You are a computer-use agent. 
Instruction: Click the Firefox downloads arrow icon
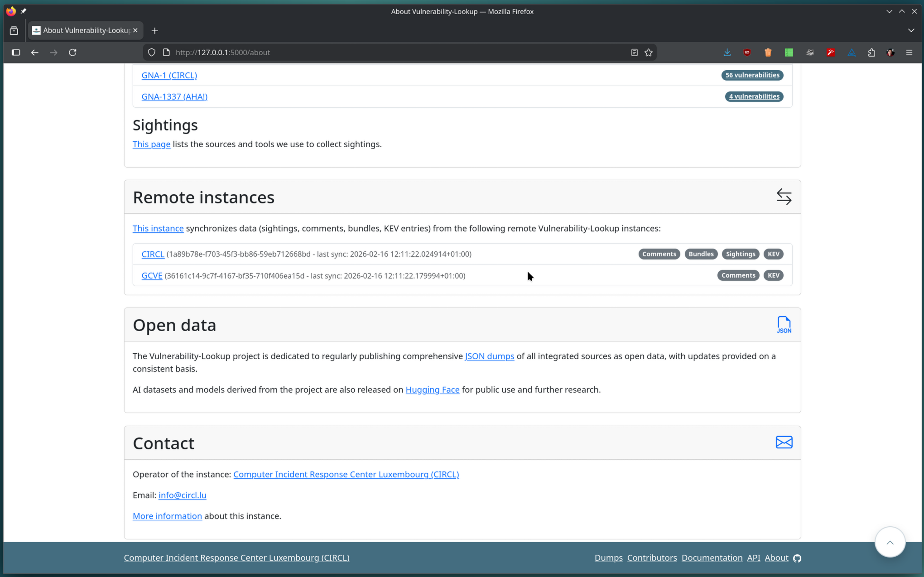point(727,53)
